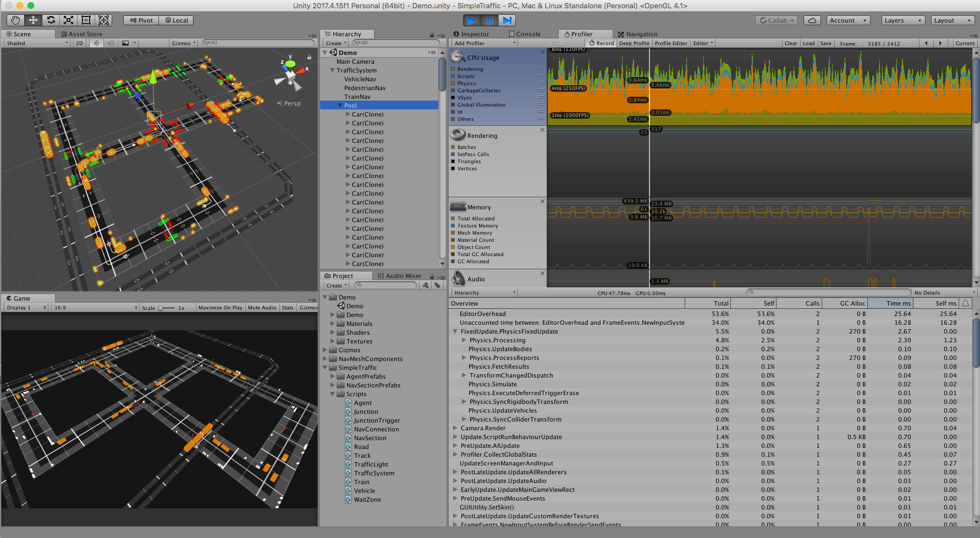Select the Hand tool
The height and width of the screenshot is (538, 980).
click(x=15, y=20)
